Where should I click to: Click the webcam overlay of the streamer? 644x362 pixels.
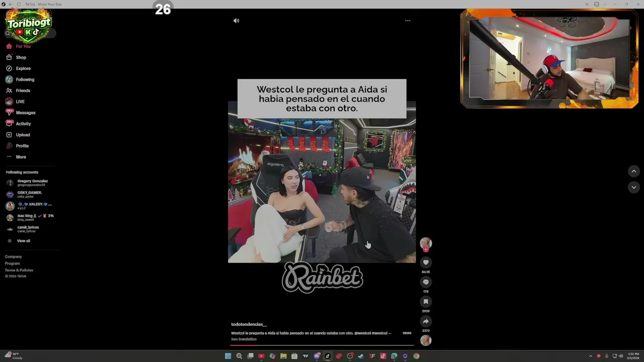click(549, 59)
